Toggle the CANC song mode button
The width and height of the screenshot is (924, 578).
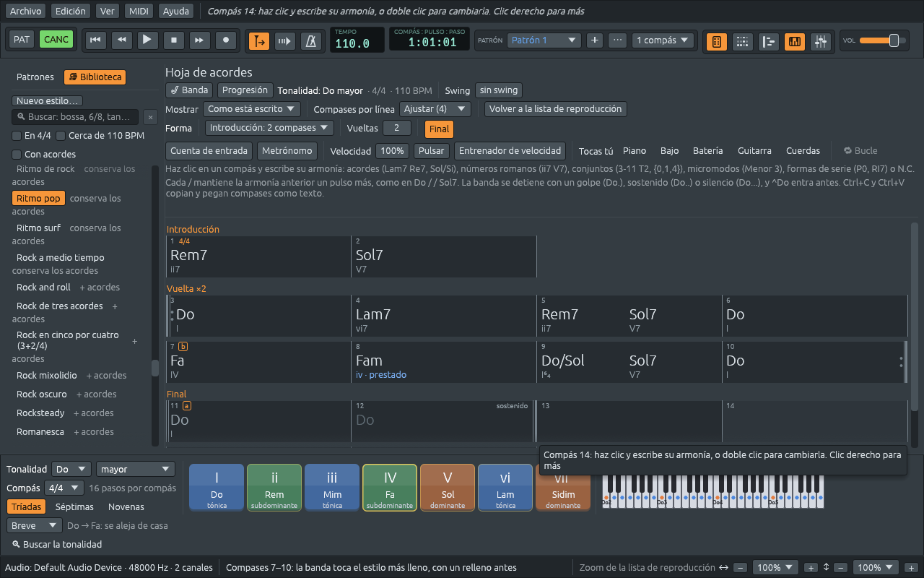click(x=56, y=40)
